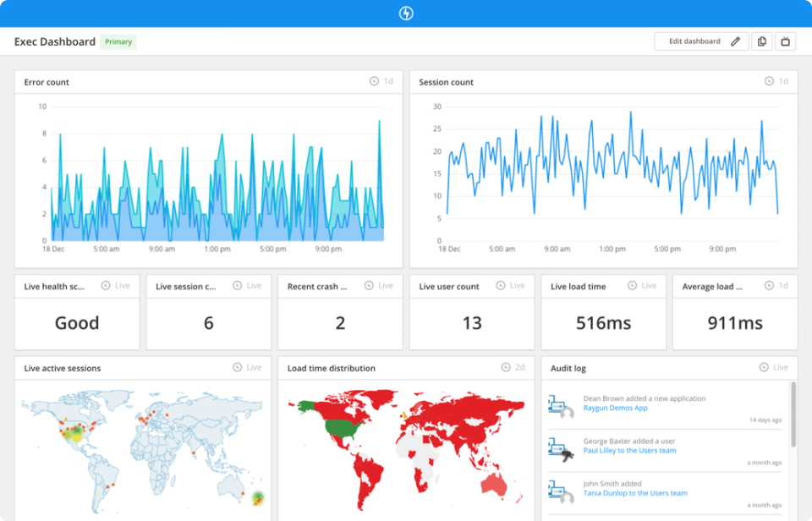This screenshot has height=521, width=812.
Task: Click the Recent crash count value 2
Action: pos(340,323)
